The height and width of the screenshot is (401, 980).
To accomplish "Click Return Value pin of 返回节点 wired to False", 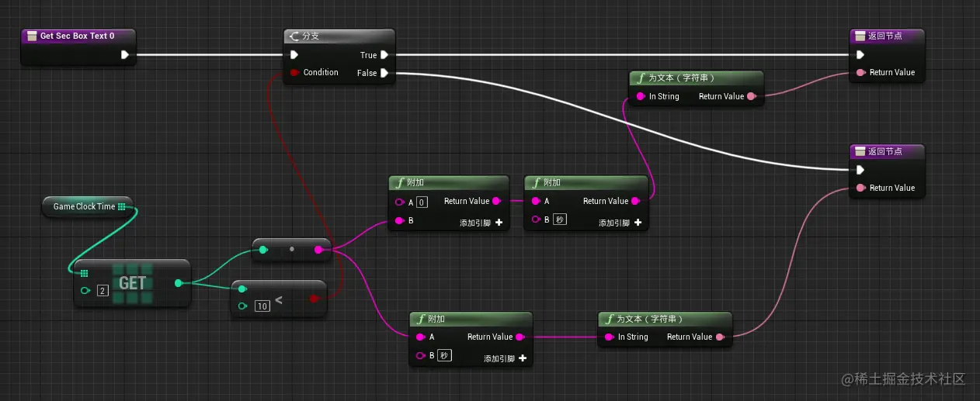I will pyautogui.click(x=860, y=188).
